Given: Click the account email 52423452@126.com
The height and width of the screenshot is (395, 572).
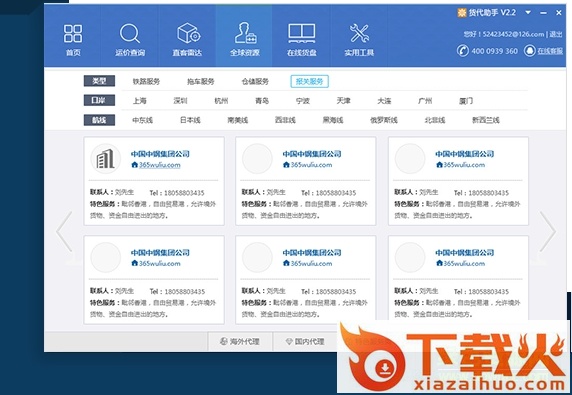Looking at the screenshot, I should click(x=513, y=34).
